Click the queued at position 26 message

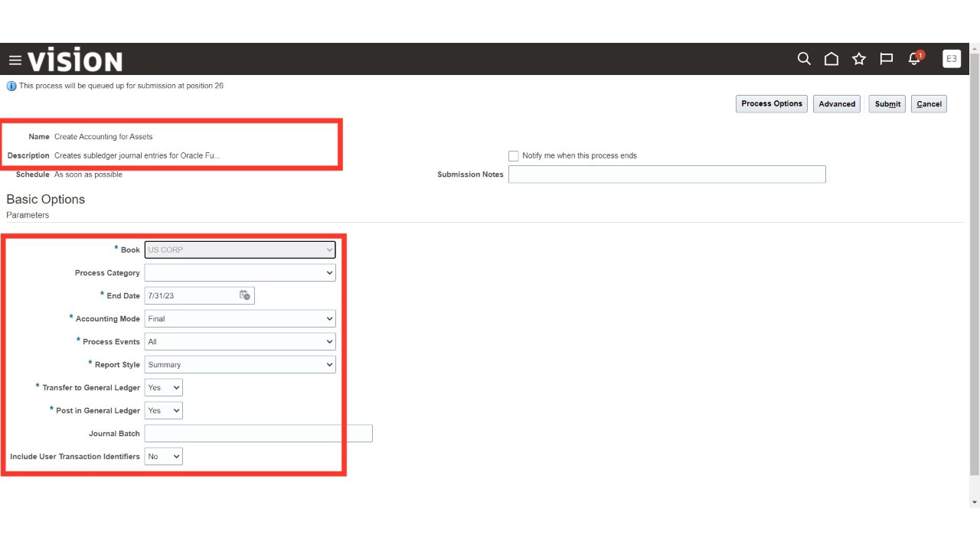(x=121, y=86)
